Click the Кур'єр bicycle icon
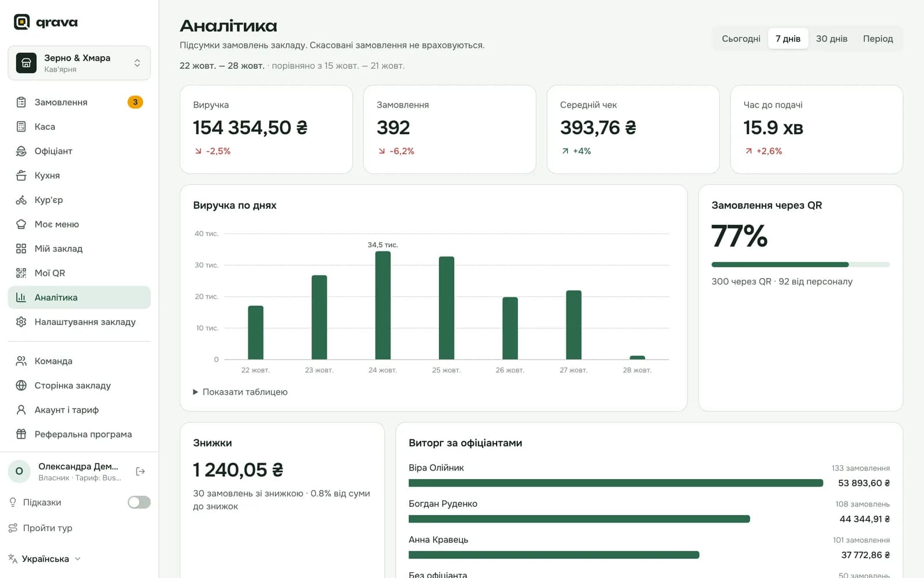924x578 pixels. tap(21, 200)
